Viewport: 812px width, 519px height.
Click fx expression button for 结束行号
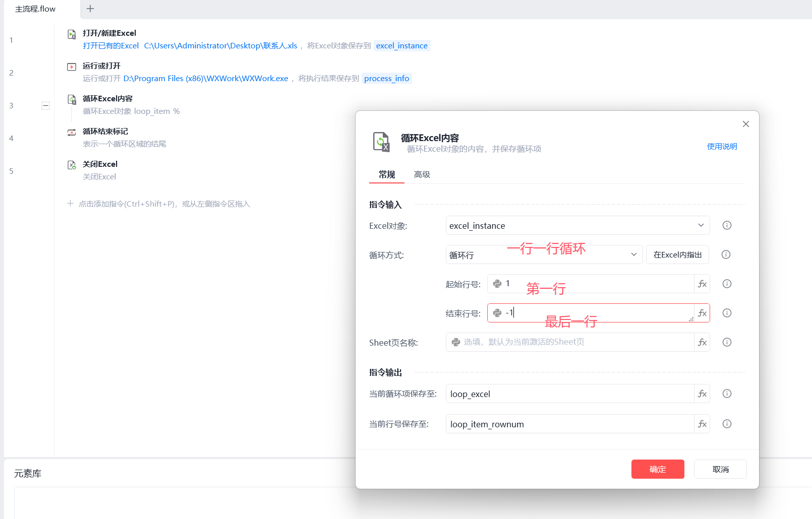click(x=702, y=313)
